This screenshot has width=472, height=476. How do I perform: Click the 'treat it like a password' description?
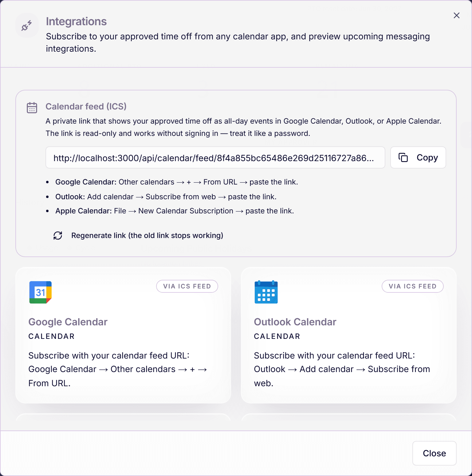pos(243,127)
